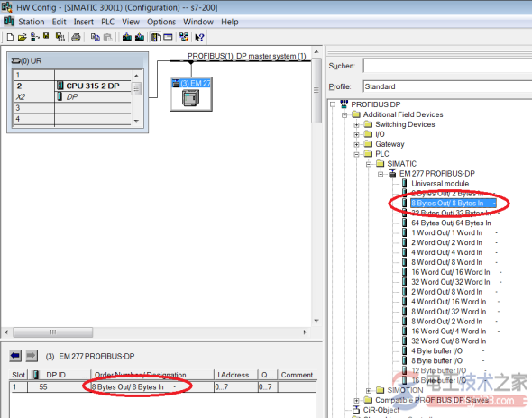This screenshot has width=532, height=418.
Task: Select 4 Byte buffer I/O entry
Action: pos(436,350)
